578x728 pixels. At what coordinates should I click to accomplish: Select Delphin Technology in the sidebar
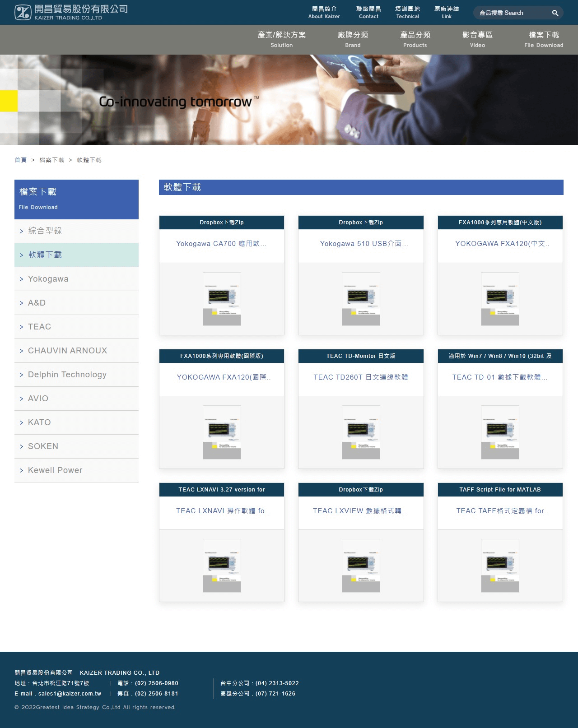click(x=76, y=375)
